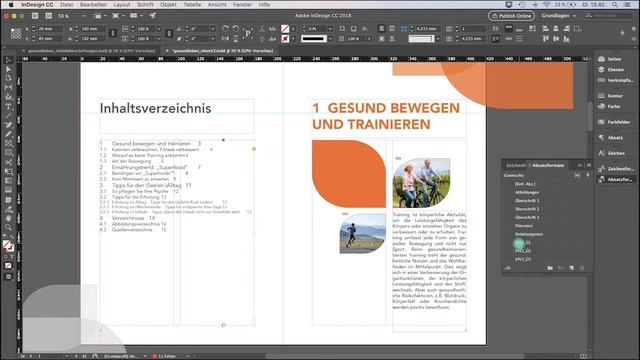Screen dimensions: 640x360
Task: Open Absatzformate in the panel dock
Action: [615, 179]
